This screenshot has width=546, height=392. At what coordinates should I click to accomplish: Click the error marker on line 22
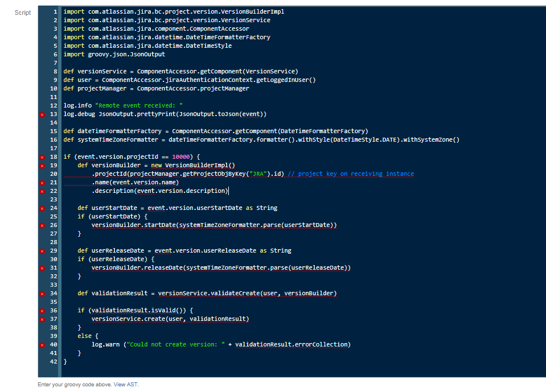click(x=42, y=191)
